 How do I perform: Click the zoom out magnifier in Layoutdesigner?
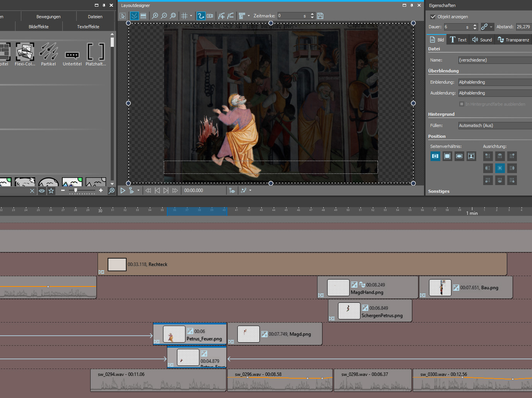(x=164, y=16)
